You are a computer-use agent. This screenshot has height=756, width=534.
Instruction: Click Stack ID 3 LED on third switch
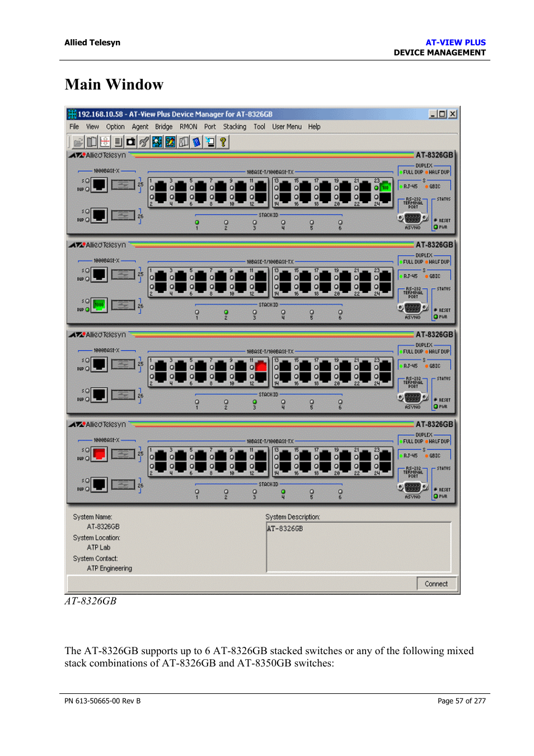[x=255, y=402]
